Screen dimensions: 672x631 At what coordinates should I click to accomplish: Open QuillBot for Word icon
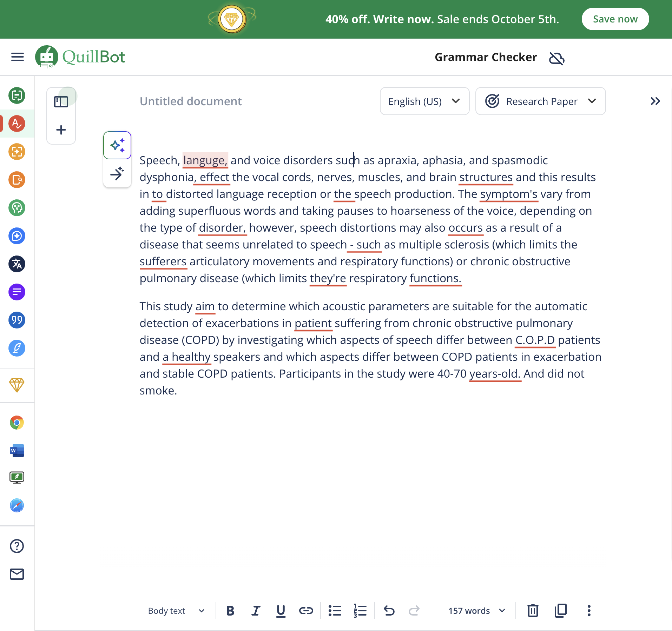point(17,450)
